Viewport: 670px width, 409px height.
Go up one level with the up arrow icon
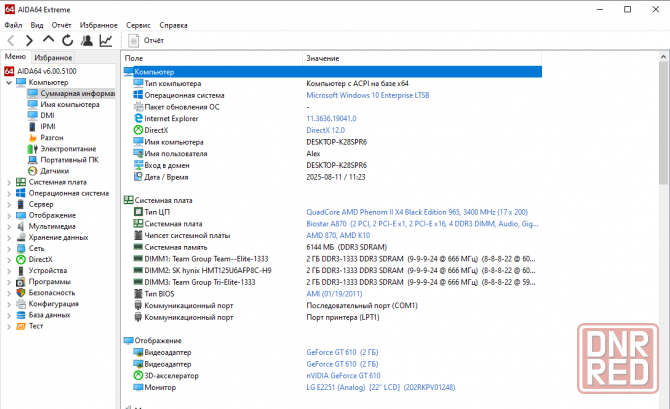pos(48,40)
